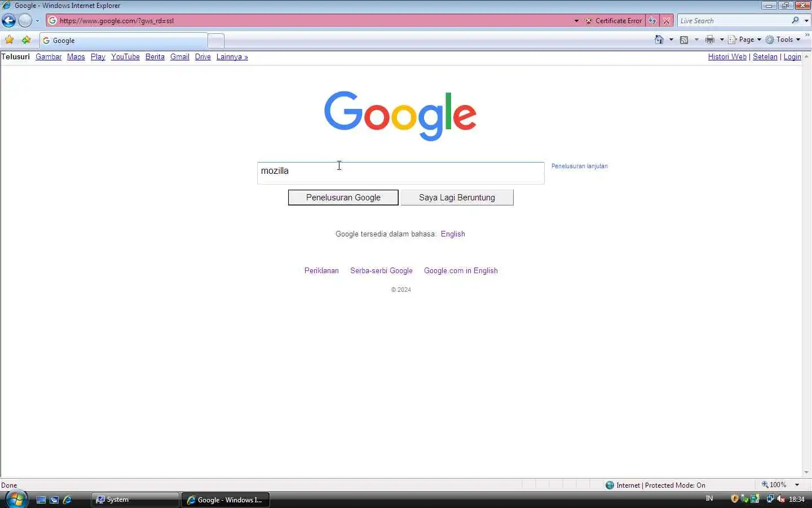Screen dimensions: 812x508
Task: Click the Login link
Action: 792,57
